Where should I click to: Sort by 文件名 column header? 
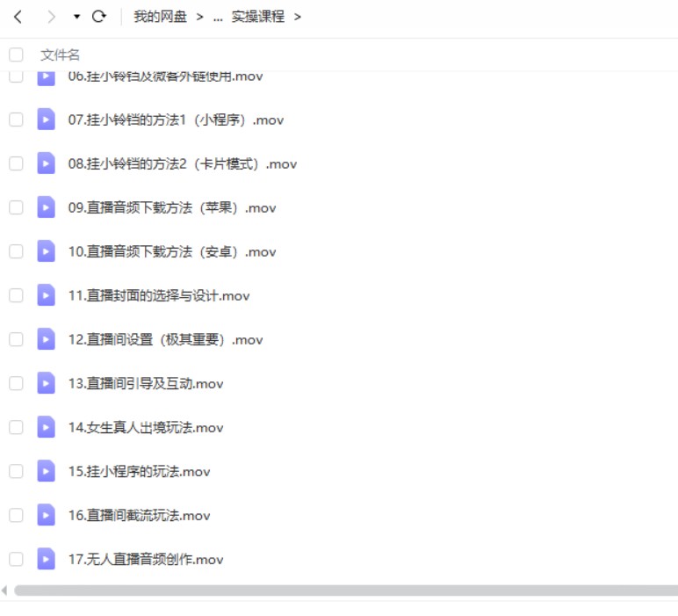[60, 55]
